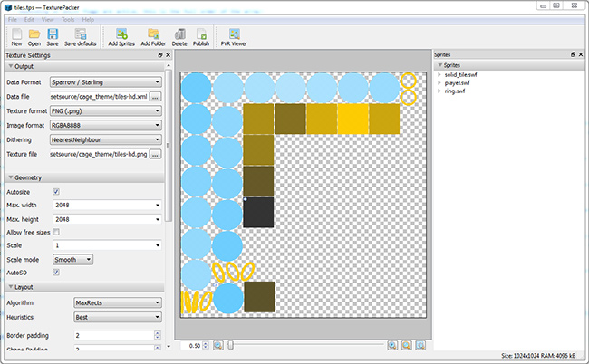Click the New project toolbar icon
589x364 pixels.
pyautogui.click(x=16, y=34)
